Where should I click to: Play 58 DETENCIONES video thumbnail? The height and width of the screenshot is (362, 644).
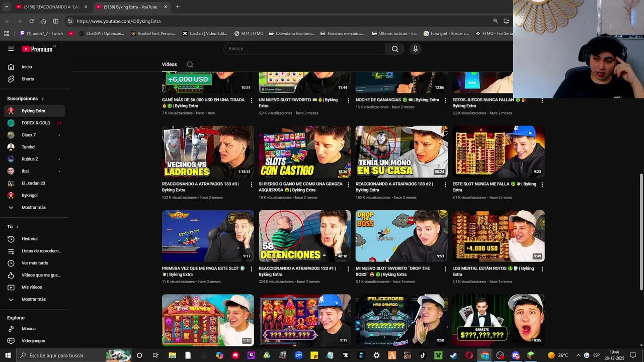point(305,236)
